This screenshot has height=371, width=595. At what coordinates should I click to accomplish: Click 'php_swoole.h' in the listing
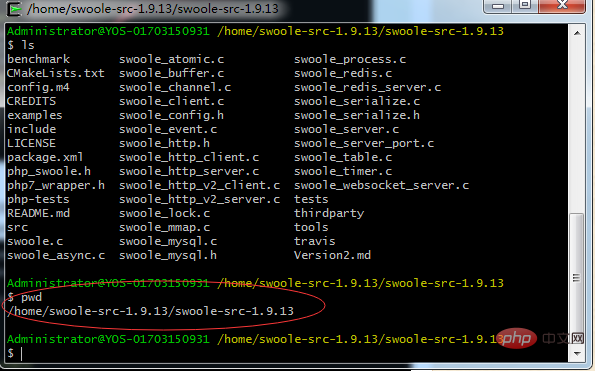tap(49, 171)
